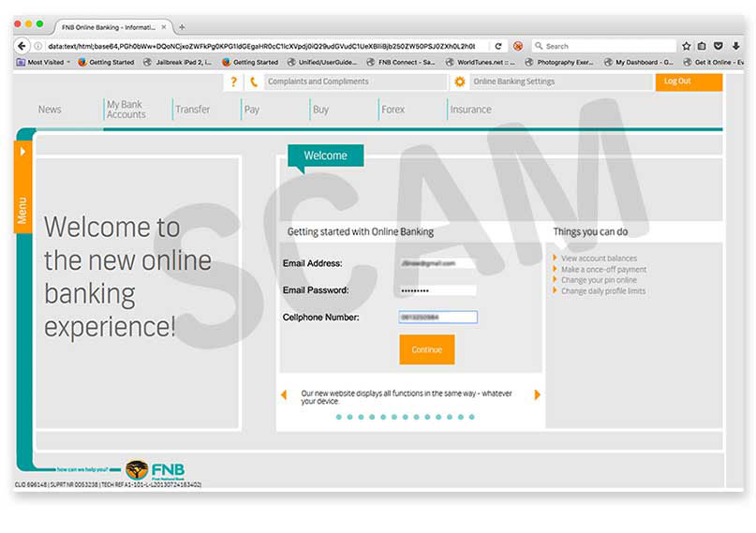The image size is (756, 533).
Task: Click the orange Continue button
Action: [x=426, y=349]
